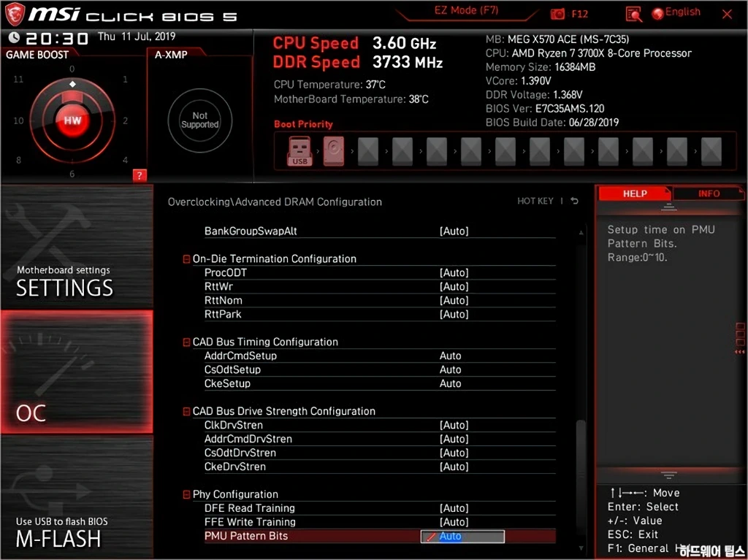Click the Game Boost dial position 11
This screenshot has width=748, height=560.
pyautogui.click(x=18, y=79)
